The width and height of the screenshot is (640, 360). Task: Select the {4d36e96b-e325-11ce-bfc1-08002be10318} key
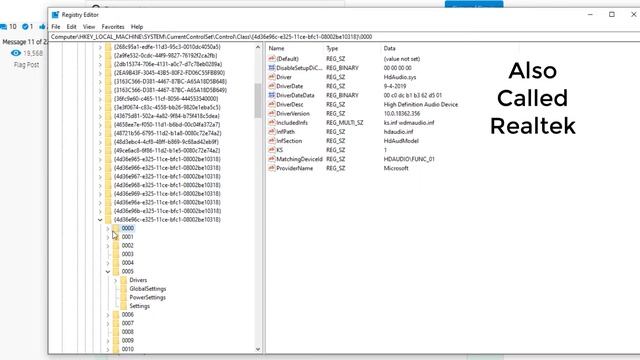167,211
